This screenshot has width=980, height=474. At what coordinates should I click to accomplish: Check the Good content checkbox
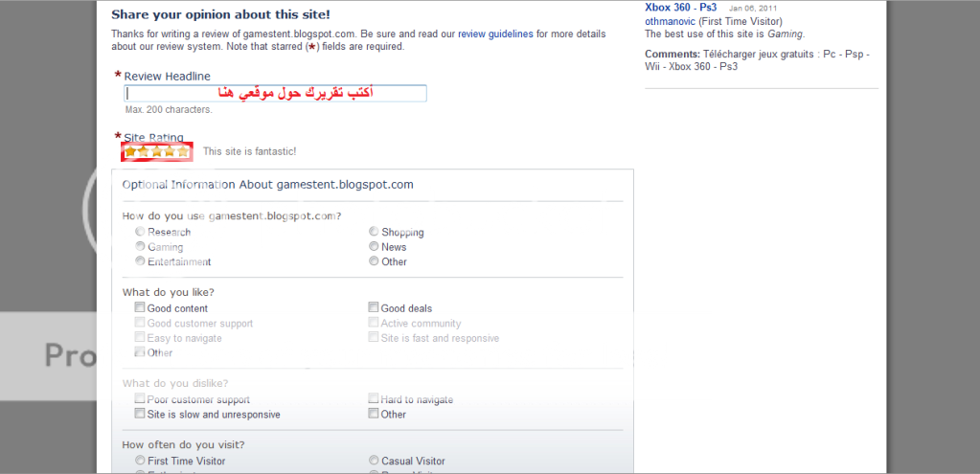(x=139, y=308)
